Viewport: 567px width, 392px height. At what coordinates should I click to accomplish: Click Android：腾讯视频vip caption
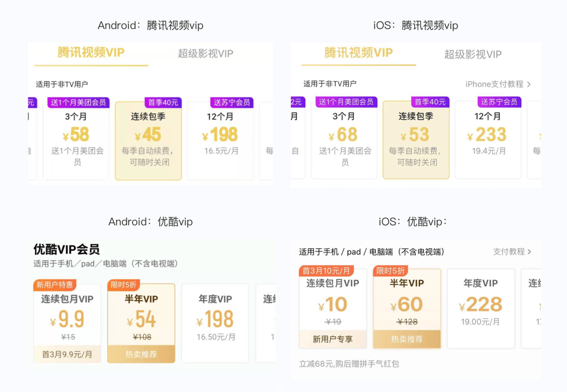[150, 26]
